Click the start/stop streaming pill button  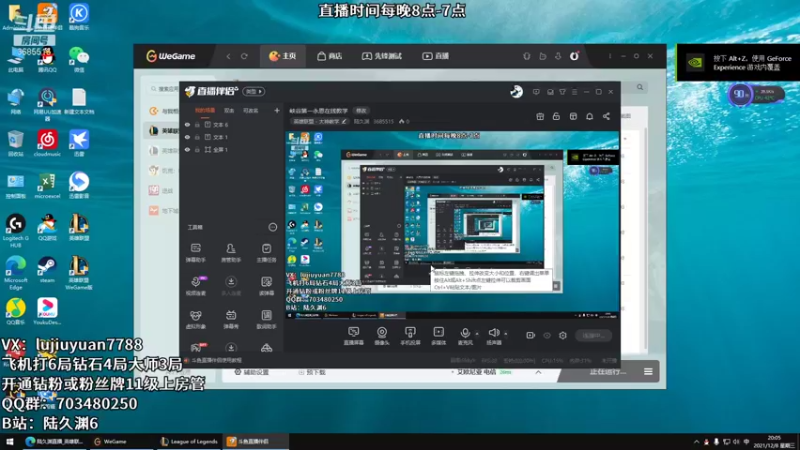pyautogui.click(x=593, y=335)
